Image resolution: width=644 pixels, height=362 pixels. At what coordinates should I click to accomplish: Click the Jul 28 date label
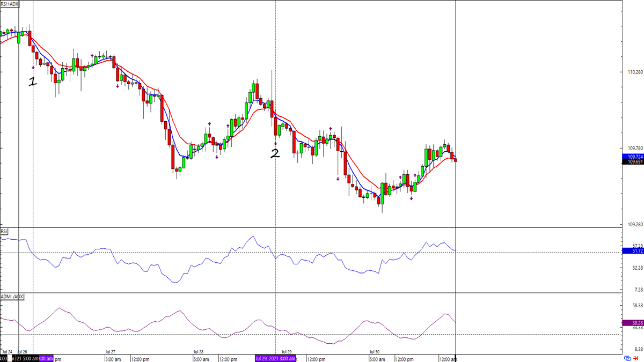(198, 352)
